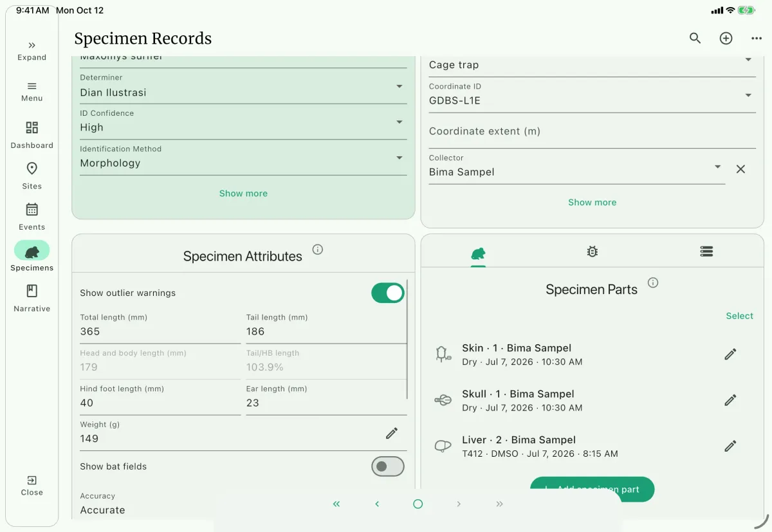Viewport: 772px width, 532px height.
Task: Click Wi-Fi icon in status bar
Action: point(730,10)
